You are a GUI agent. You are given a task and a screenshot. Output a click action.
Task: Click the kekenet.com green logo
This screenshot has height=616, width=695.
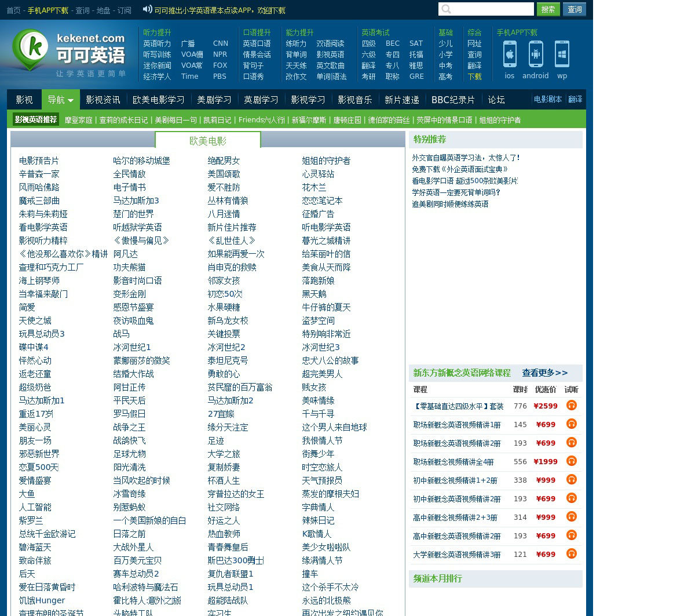[x=31, y=49]
